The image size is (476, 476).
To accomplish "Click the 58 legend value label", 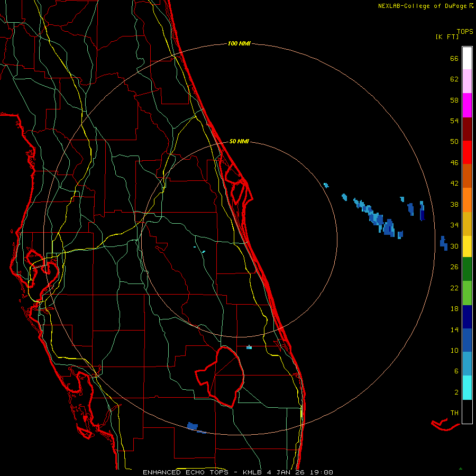I will (454, 100).
